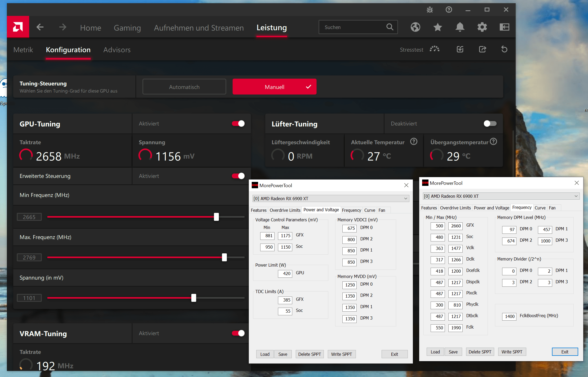Disable the GPU-Tuning toggle

coord(238,124)
